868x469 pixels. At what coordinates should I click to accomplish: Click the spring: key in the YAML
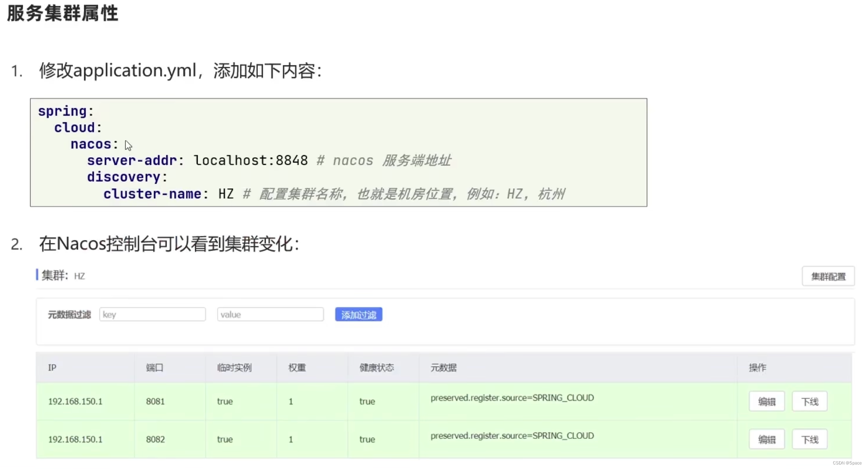pyautogui.click(x=66, y=111)
